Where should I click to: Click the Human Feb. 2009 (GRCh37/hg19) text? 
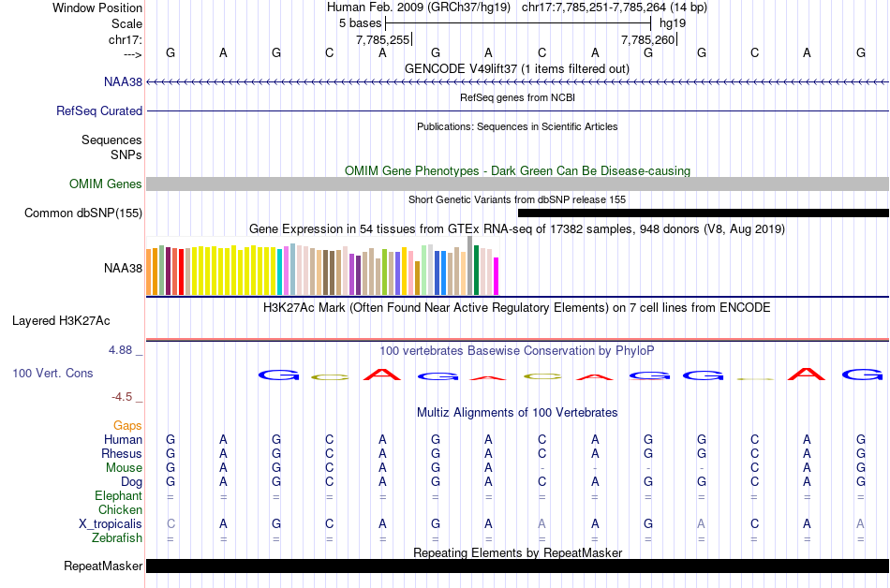click(419, 7)
